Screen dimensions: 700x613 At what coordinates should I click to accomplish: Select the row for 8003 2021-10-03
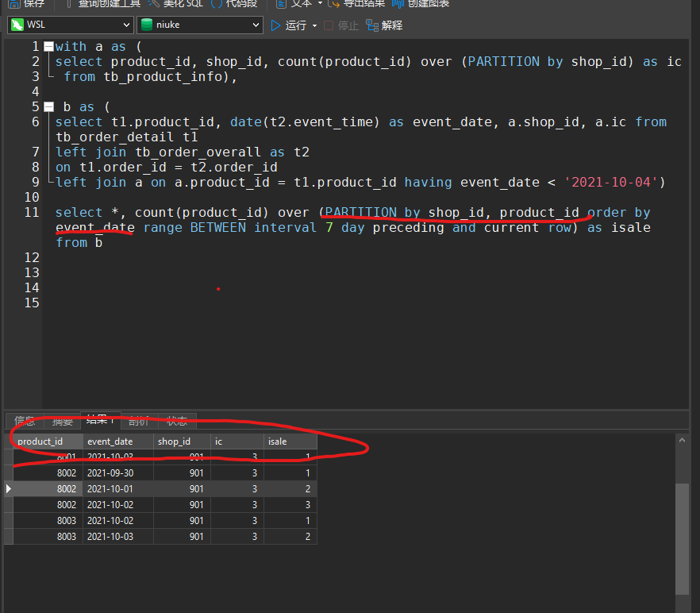pyautogui.click(x=160, y=537)
